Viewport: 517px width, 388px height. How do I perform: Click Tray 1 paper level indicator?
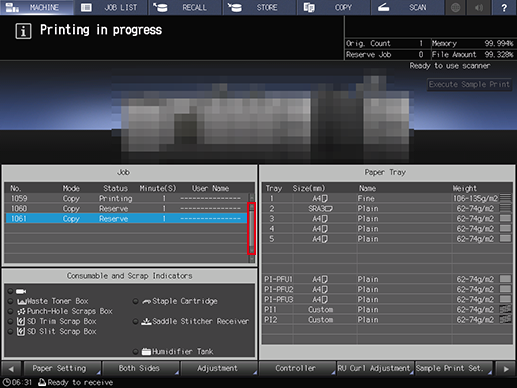coord(506,198)
